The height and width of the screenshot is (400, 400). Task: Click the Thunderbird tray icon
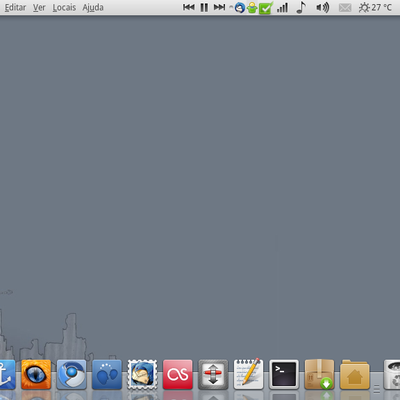(240, 8)
